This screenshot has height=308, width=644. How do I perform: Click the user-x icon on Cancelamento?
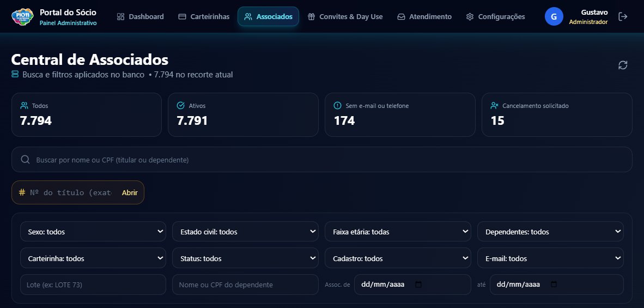coord(495,106)
